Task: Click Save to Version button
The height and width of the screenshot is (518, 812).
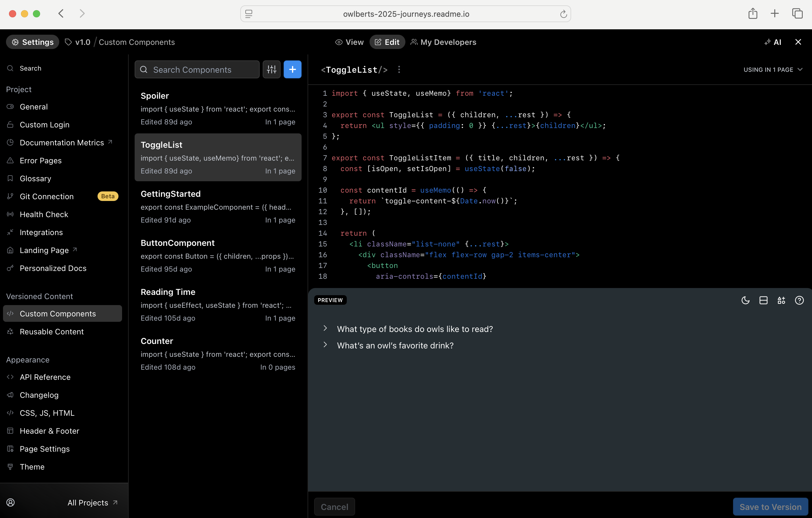Action: click(770, 507)
